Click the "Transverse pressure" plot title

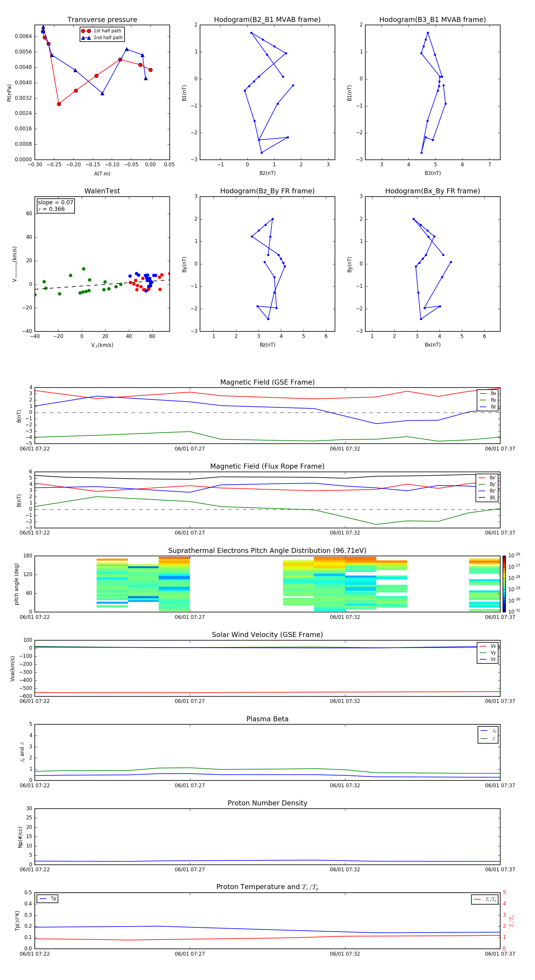[x=102, y=20]
